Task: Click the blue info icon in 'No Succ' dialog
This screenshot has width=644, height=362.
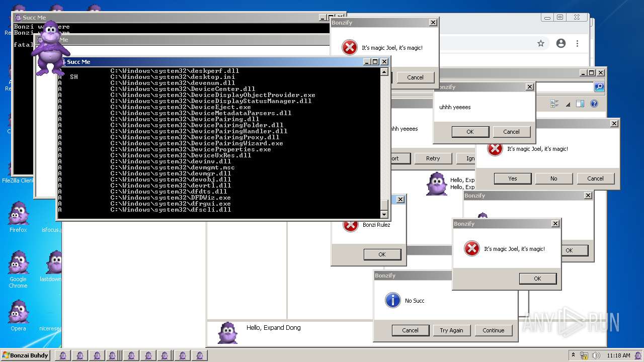Action: click(392, 300)
